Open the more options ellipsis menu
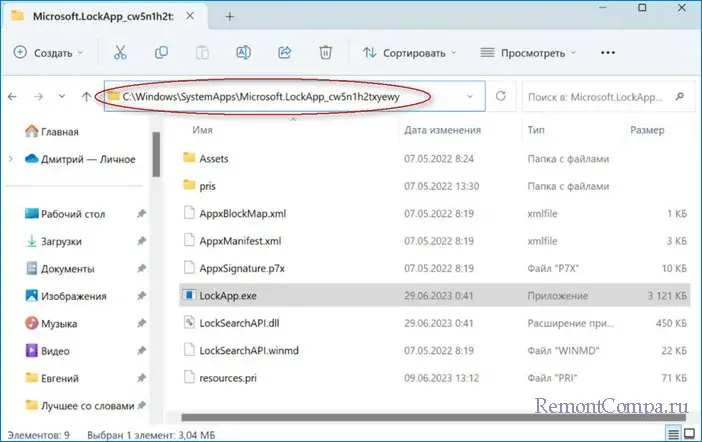This screenshot has height=442, width=702. coord(607,52)
